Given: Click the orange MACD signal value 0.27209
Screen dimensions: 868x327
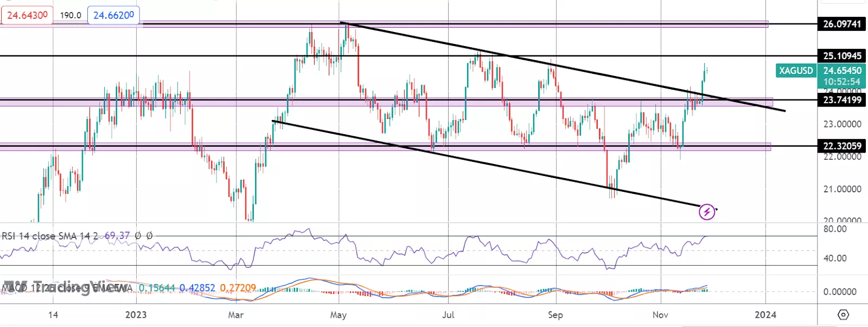Looking at the screenshot, I should click(238, 288).
